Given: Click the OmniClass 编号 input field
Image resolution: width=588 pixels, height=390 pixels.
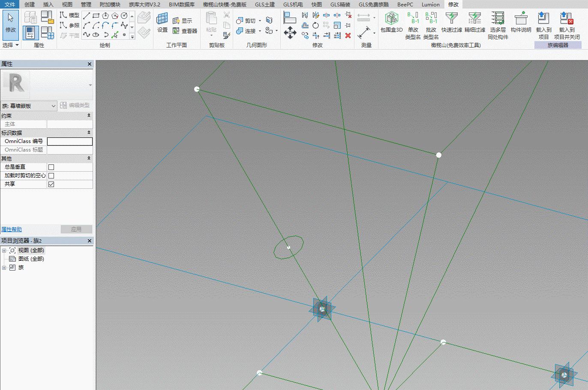Looking at the screenshot, I should pyautogui.click(x=70, y=141).
